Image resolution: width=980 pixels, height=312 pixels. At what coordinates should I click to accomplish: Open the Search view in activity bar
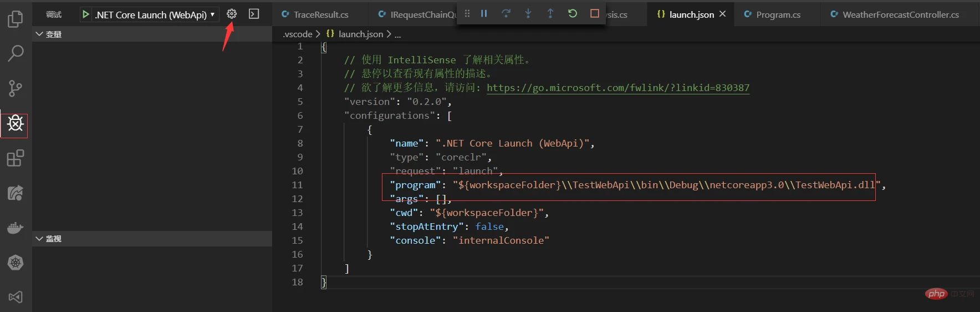[x=15, y=54]
